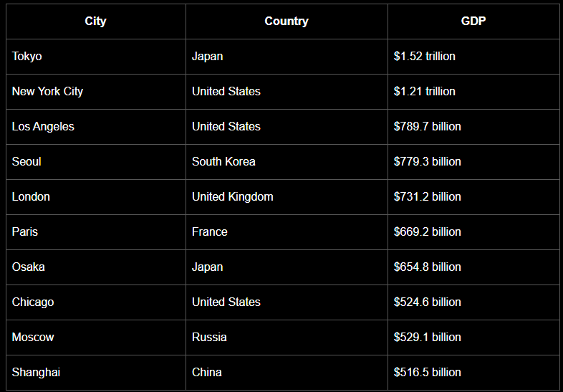Click the France country cell

point(210,232)
